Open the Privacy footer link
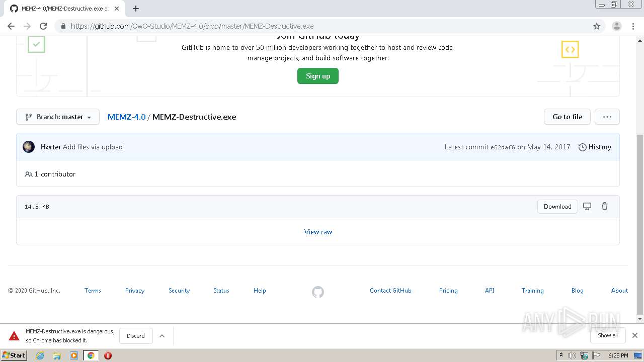Viewport: 644px width, 362px height. click(x=135, y=291)
